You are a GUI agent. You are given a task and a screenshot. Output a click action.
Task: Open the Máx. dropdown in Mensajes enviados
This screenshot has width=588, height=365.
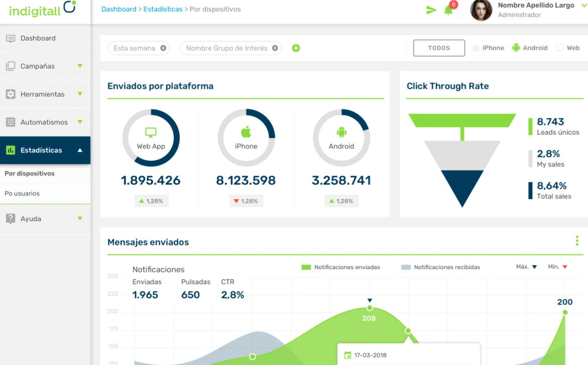coord(526,267)
